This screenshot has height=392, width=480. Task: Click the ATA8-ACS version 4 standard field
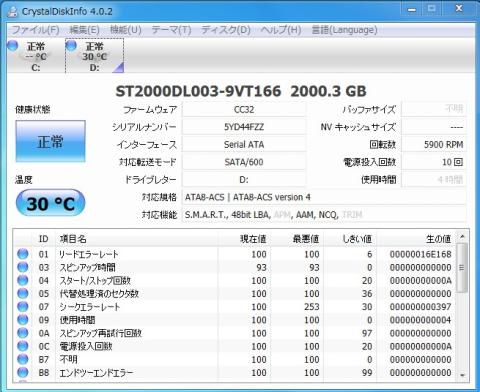pyautogui.click(x=324, y=197)
